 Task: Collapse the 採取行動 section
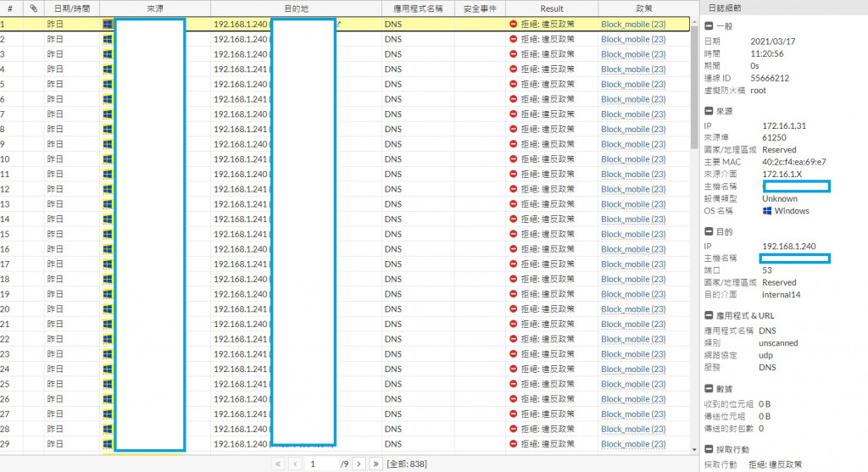[709, 449]
